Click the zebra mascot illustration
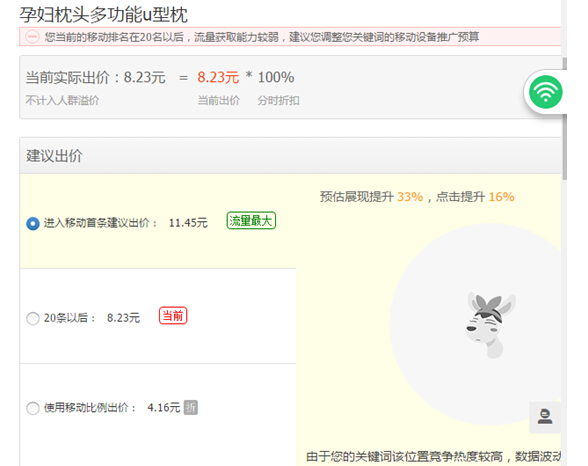The image size is (588, 466). tap(489, 325)
